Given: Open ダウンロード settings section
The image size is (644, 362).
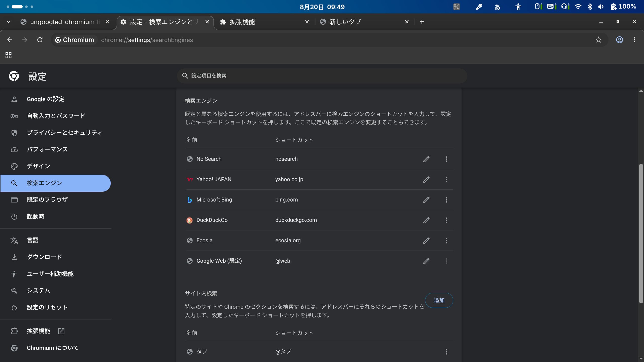Looking at the screenshot, I should 56,257.
